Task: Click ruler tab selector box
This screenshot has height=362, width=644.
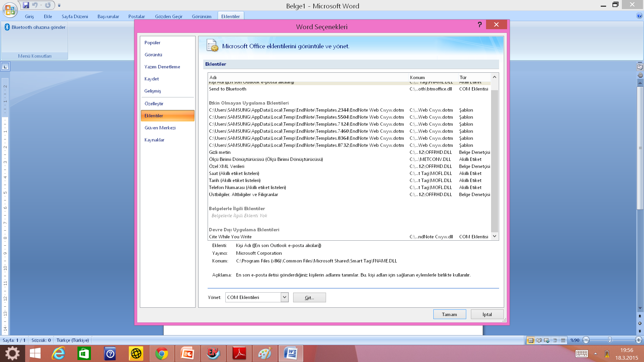Action: pyautogui.click(x=5, y=67)
